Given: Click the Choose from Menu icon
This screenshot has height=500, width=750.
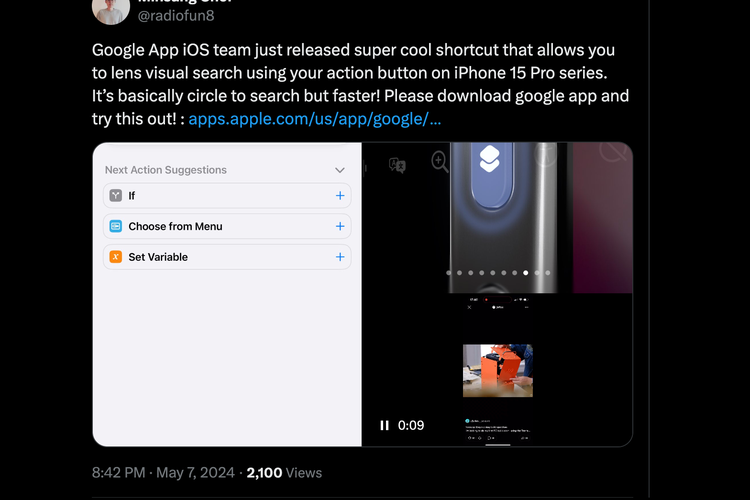Looking at the screenshot, I should coord(116,227).
